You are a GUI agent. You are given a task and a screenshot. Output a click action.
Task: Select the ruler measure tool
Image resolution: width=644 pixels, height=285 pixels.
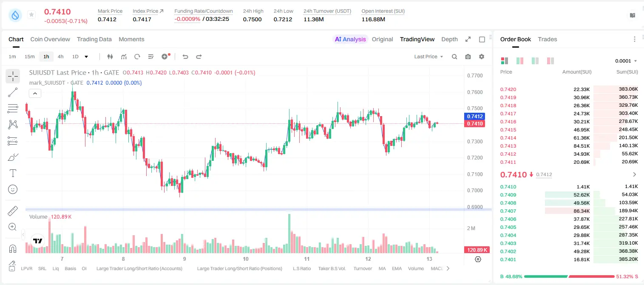click(x=13, y=211)
